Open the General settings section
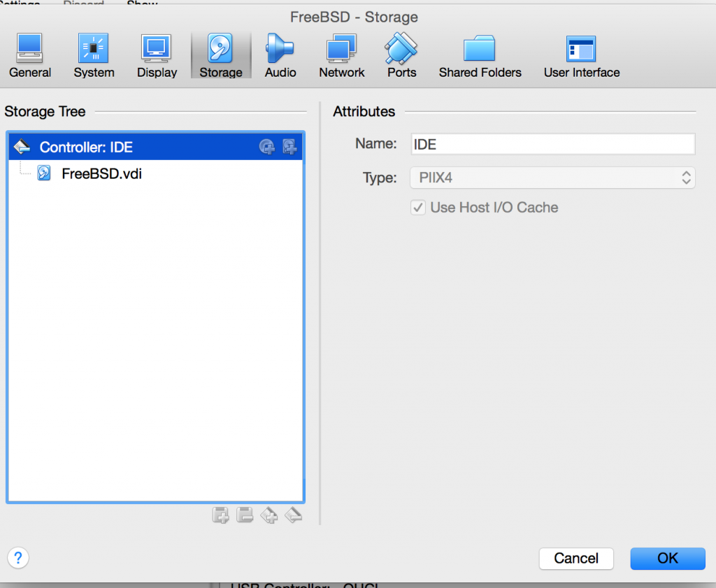The width and height of the screenshot is (716, 588). click(x=30, y=56)
